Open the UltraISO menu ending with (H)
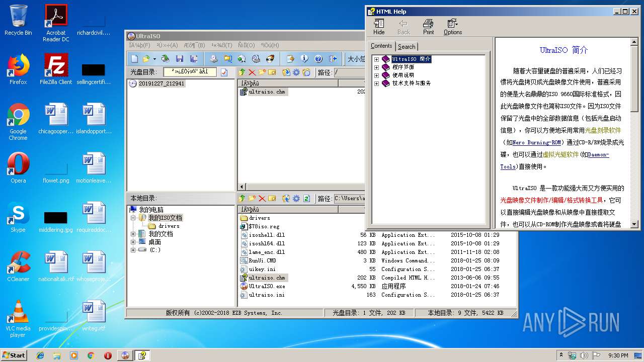 click(x=270, y=45)
